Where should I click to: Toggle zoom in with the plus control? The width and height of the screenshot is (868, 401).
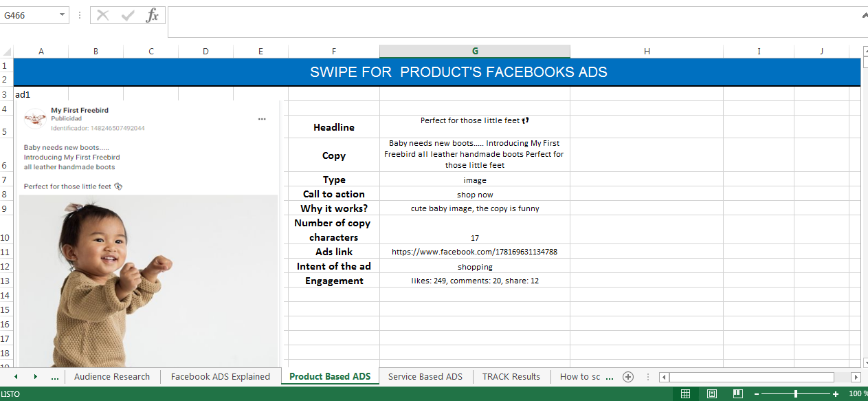[x=835, y=393]
